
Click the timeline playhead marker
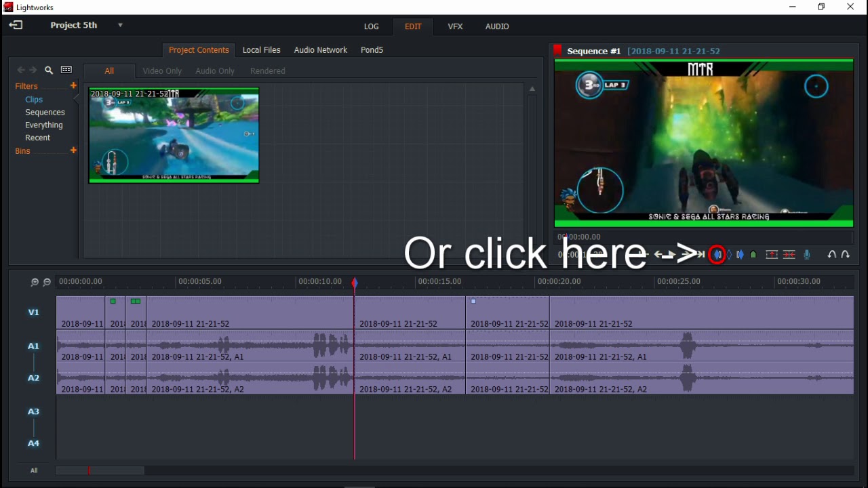[354, 283]
